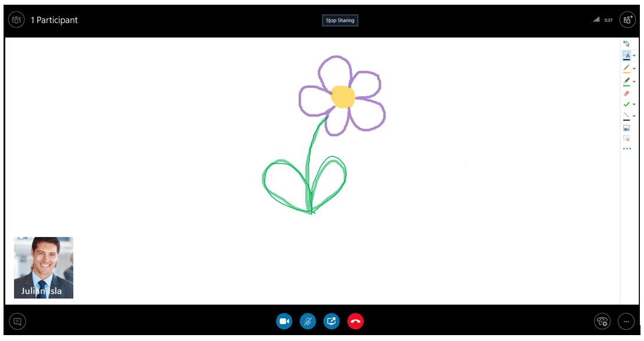
Task: Select the line drawing tool
Action: [626, 116]
